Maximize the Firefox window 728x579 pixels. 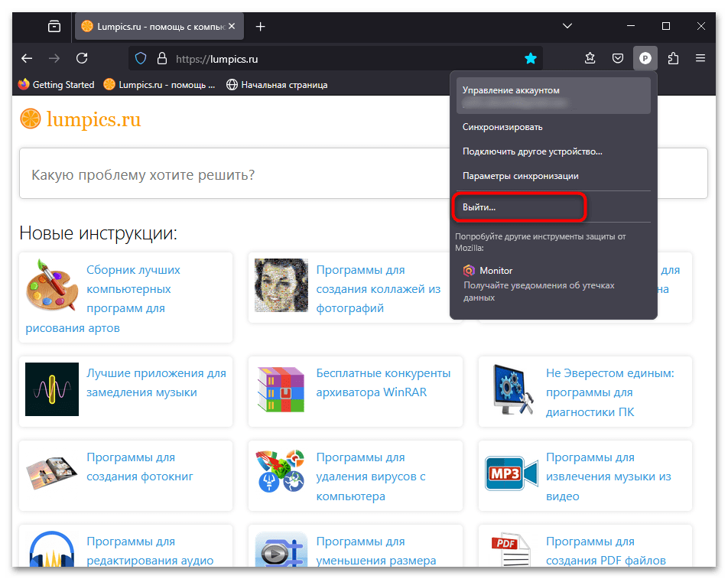pyautogui.click(x=666, y=26)
